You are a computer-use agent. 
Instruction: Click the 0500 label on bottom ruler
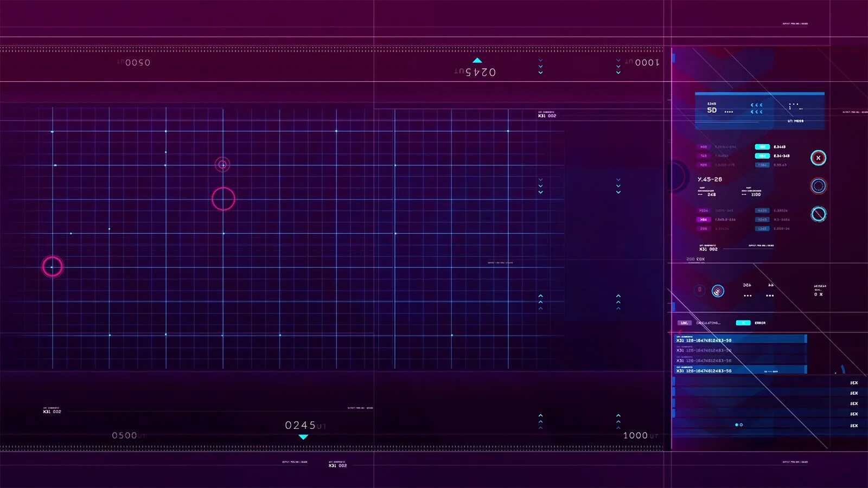pyautogui.click(x=124, y=435)
